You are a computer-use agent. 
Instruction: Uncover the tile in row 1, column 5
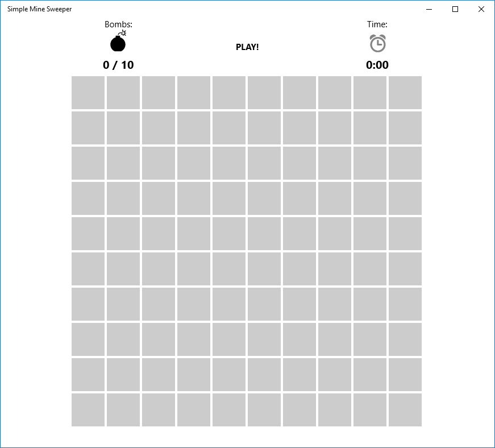pyautogui.click(x=229, y=93)
